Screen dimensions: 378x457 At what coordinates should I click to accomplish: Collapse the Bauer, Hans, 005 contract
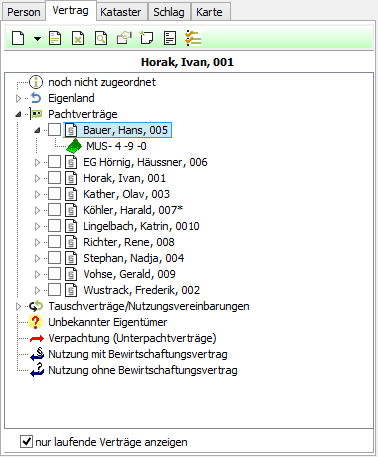(37, 130)
